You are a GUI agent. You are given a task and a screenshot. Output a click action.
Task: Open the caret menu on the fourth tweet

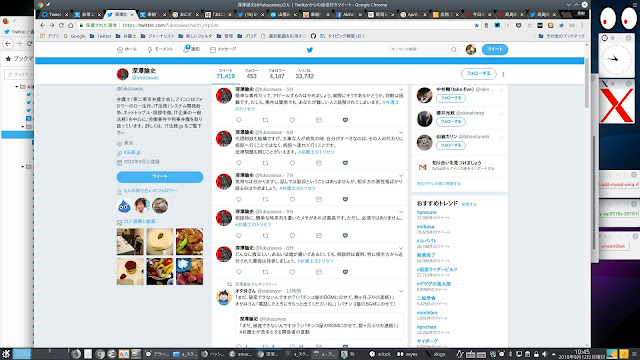pyautogui.click(x=401, y=212)
